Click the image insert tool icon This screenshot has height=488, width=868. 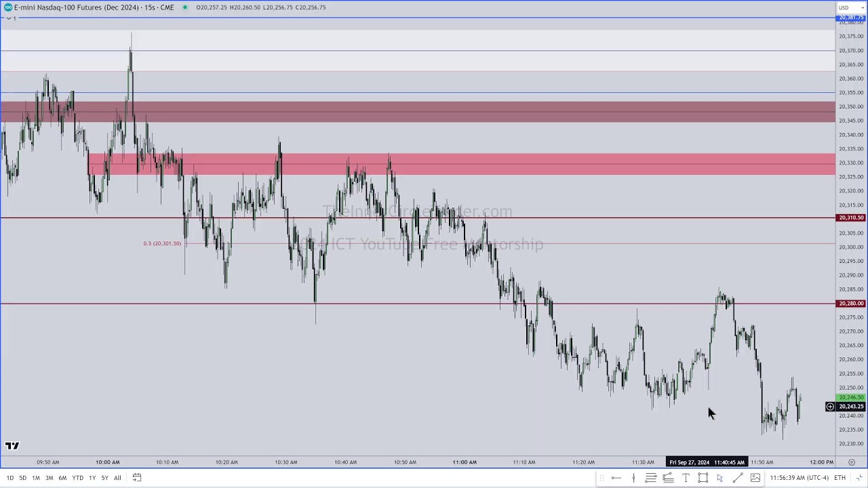click(755, 478)
